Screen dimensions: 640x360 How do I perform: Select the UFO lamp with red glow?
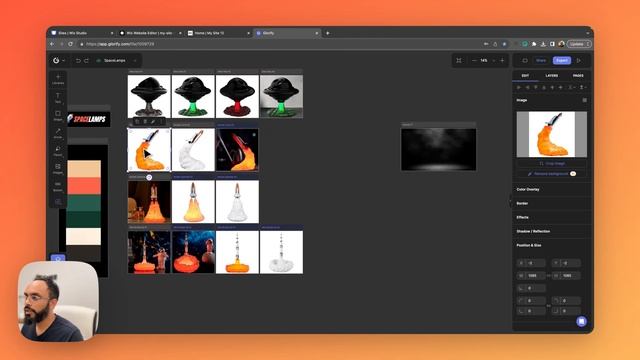237,96
